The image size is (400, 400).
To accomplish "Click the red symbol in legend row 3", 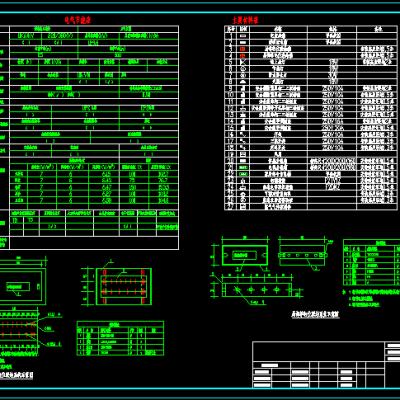I will tap(243, 49).
